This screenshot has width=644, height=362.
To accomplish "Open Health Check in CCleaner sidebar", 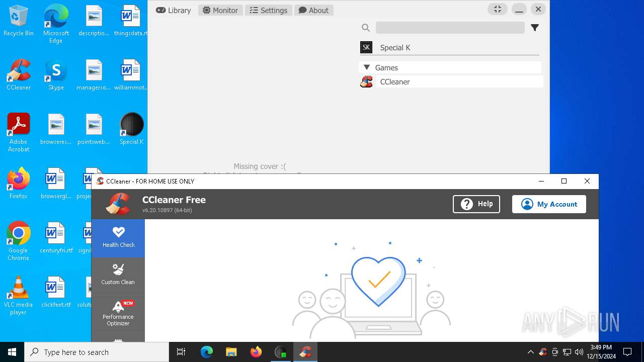I will (x=118, y=238).
